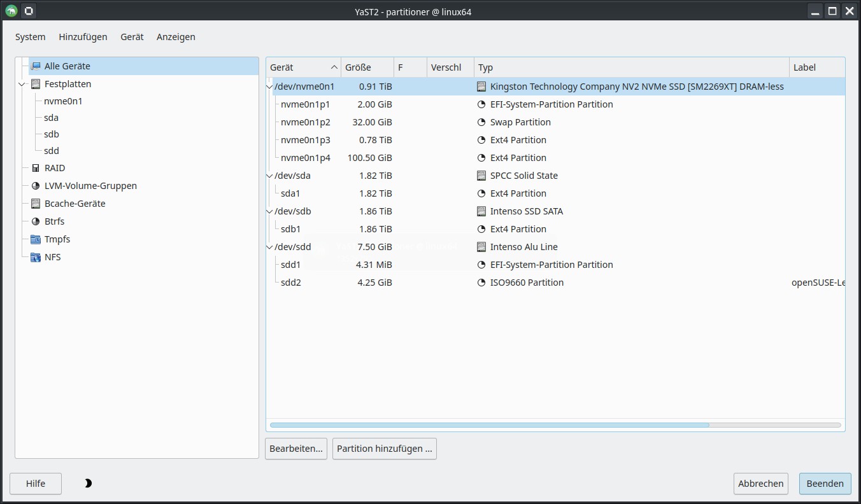The width and height of the screenshot is (861, 504).
Task: Click the Label column header
Action: [817, 67]
